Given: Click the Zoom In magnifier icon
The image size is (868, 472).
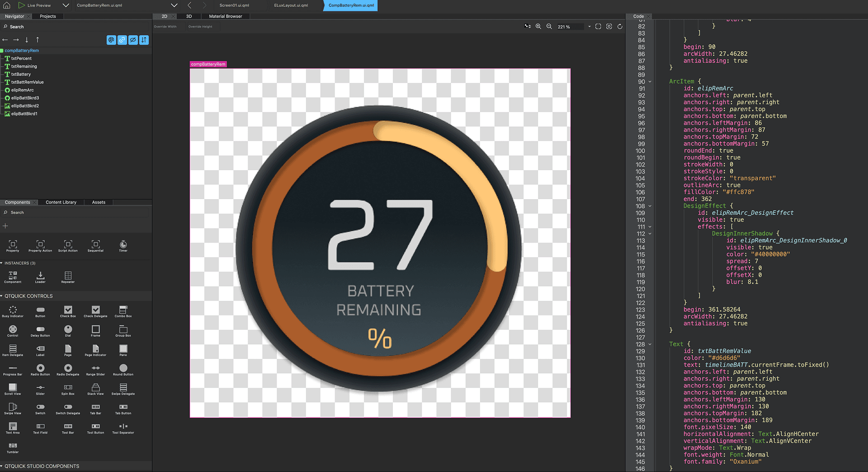Looking at the screenshot, I should [538, 26].
